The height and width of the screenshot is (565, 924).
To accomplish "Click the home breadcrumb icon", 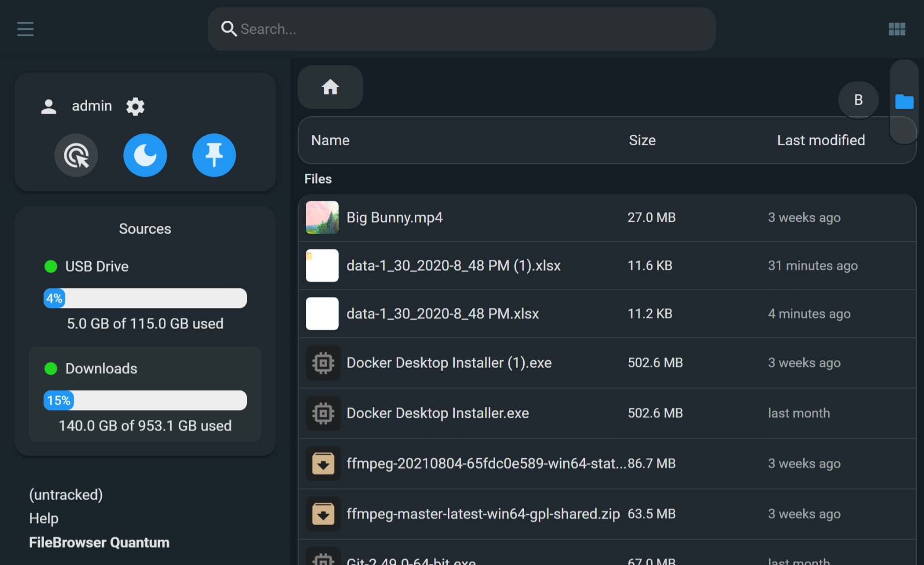I will (x=330, y=87).
